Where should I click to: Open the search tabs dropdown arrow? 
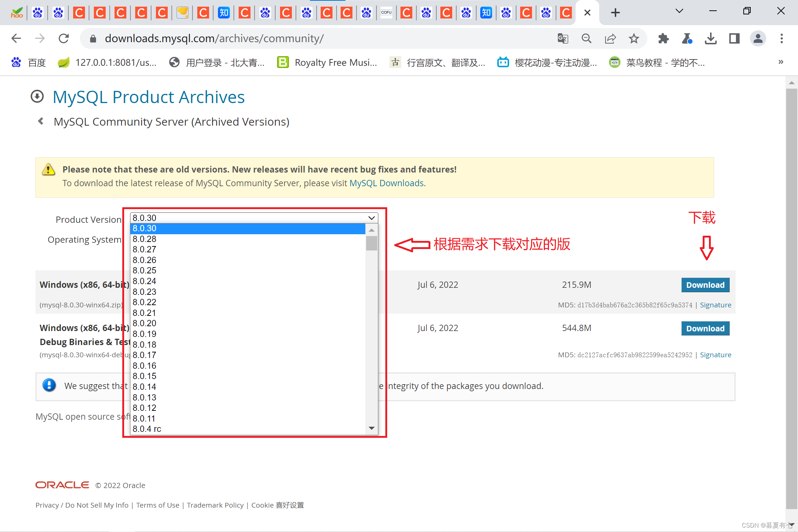tap(679, 11)
